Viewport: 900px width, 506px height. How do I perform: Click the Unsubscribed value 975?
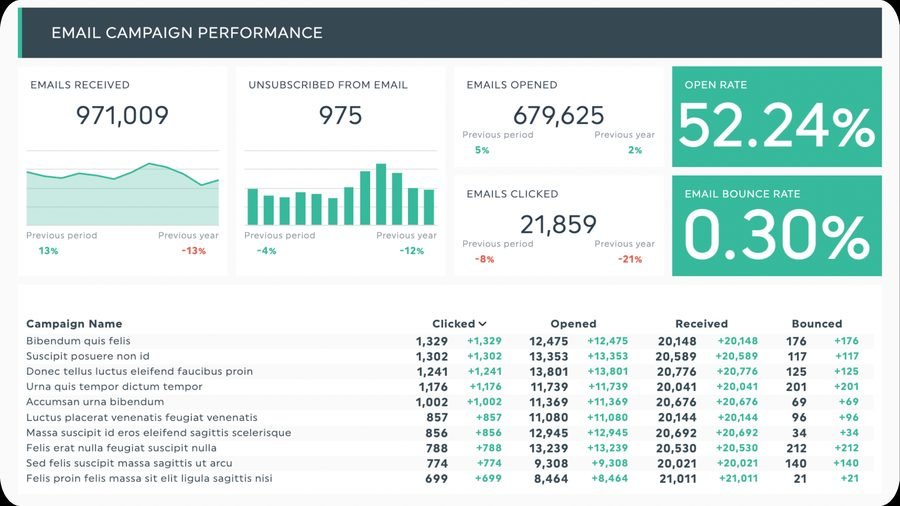coord(340,115)
